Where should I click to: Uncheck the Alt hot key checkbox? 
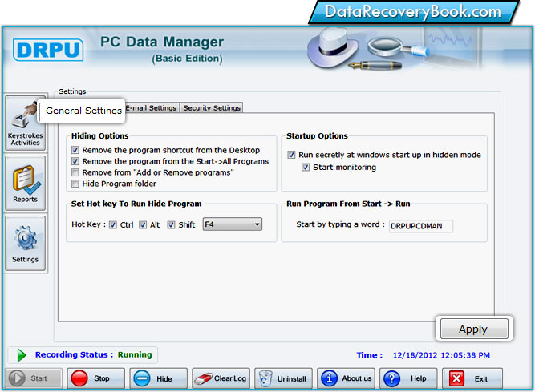143,225
